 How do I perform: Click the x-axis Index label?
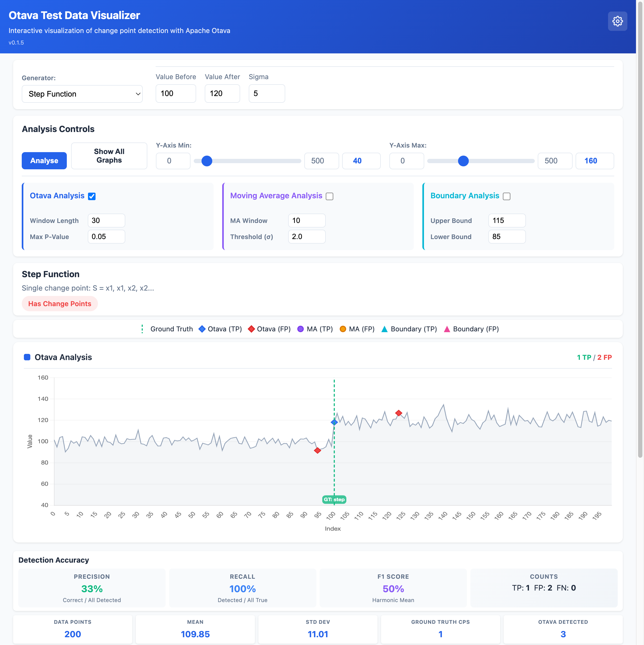[x=333, y=529]
